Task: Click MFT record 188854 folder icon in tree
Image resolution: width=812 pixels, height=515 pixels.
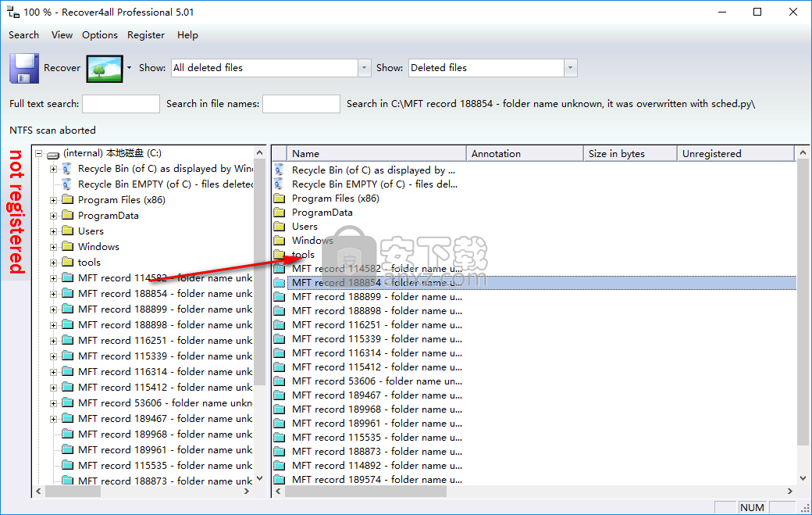Action: click(x=67, y=293)
